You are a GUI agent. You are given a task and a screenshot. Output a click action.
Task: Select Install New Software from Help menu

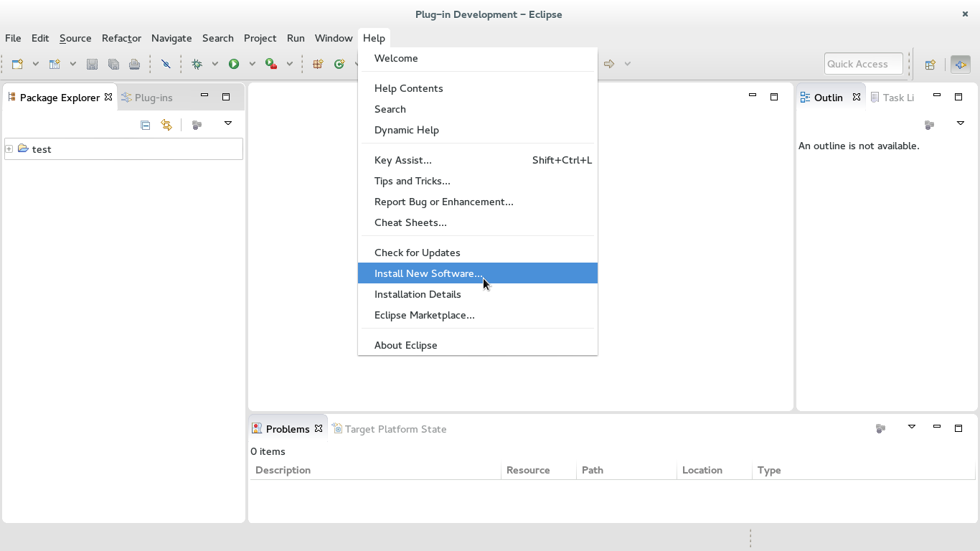(x=428, y=273)
